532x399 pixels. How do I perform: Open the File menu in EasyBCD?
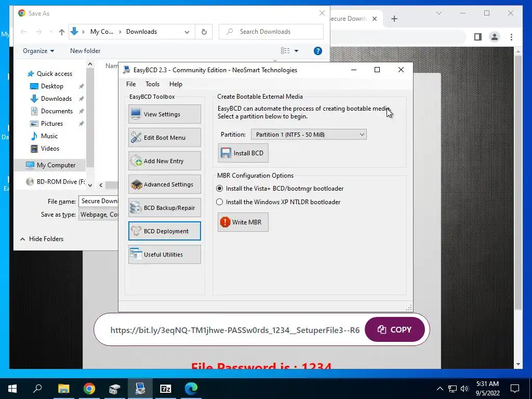coord(131,84)
